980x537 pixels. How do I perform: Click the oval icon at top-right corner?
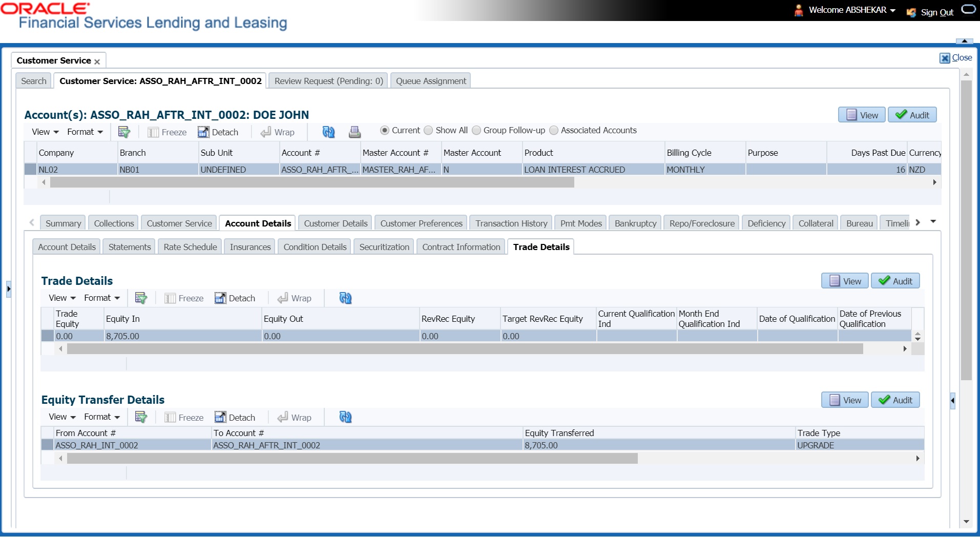[x=968, y=9]
